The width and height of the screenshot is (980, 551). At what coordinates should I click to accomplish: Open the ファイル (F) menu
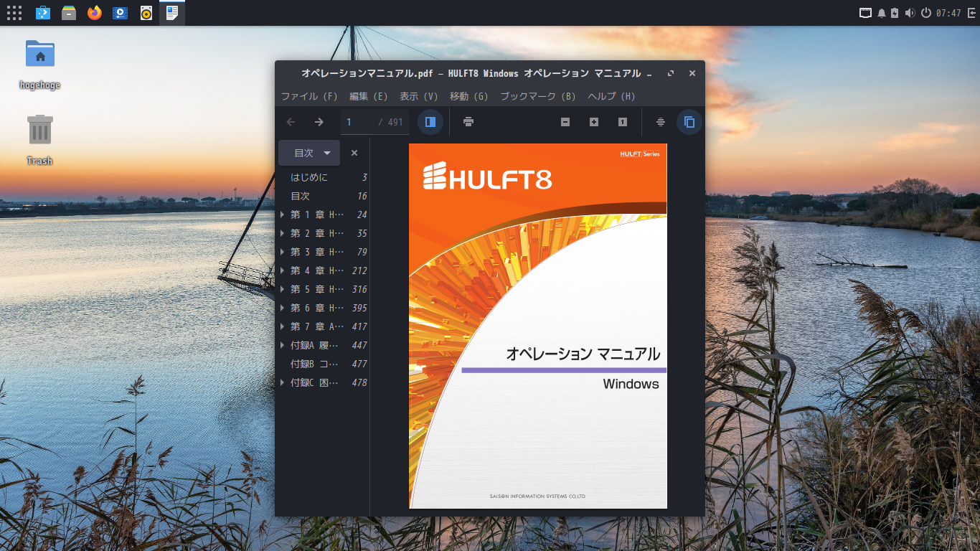click(x=309, y=96)
